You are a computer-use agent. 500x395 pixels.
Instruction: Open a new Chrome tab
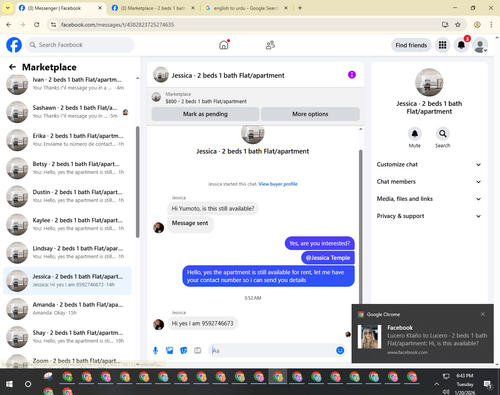coord(300,8)
